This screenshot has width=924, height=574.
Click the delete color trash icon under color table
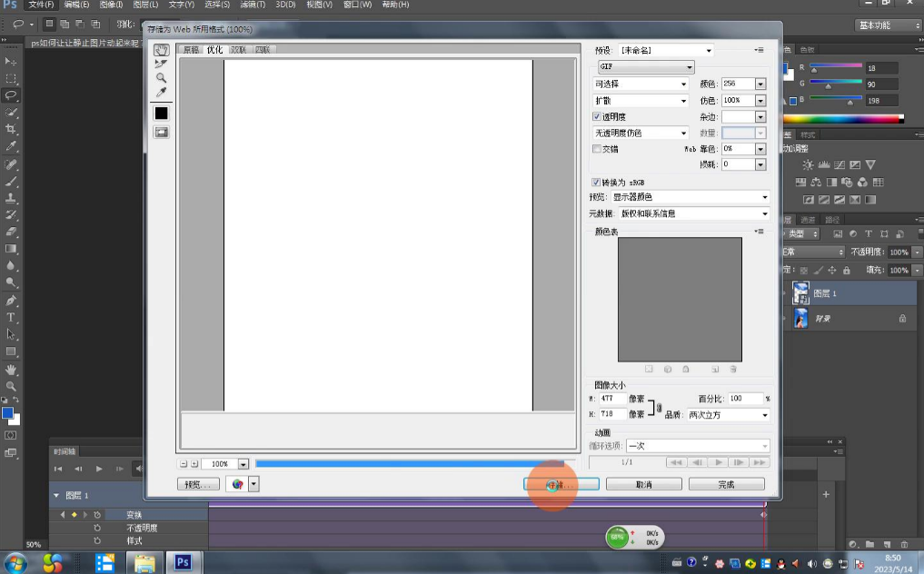[x=733, y=370]
